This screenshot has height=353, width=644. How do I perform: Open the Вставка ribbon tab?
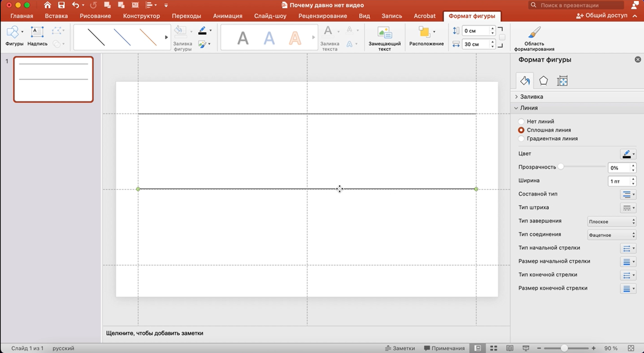[56, 16]
